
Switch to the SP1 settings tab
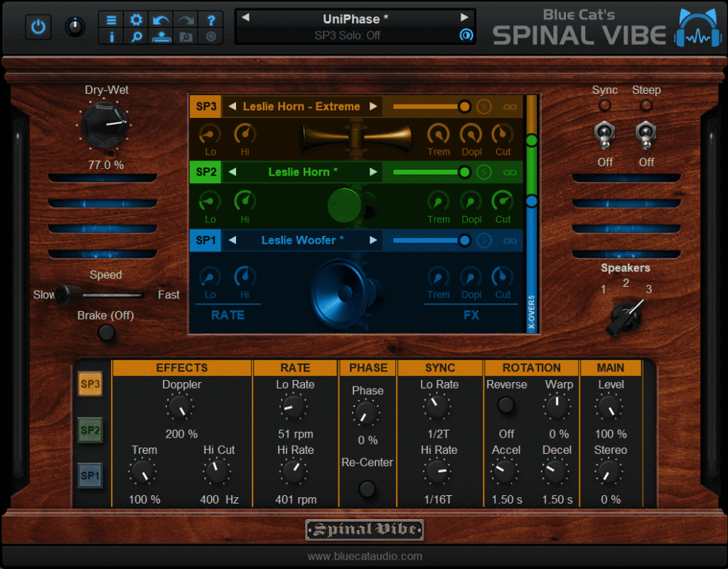[90, 476]
